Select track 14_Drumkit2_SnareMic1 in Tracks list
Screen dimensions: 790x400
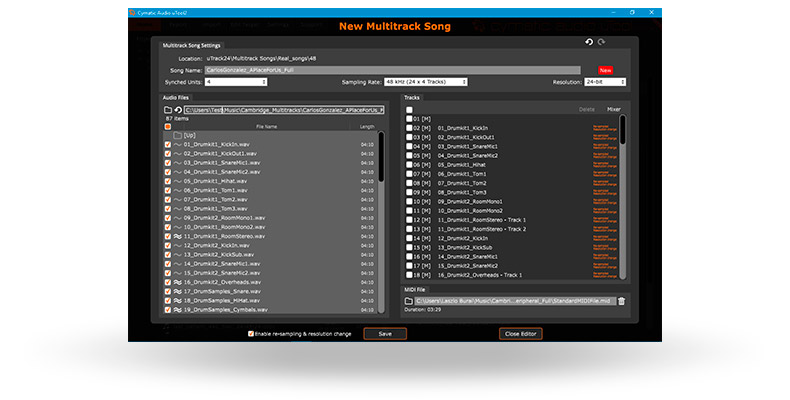[511, 256]
